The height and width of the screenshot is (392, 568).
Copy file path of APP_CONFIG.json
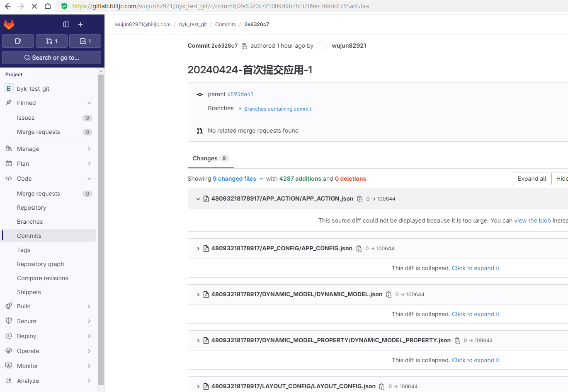click(x=359, y=249)
